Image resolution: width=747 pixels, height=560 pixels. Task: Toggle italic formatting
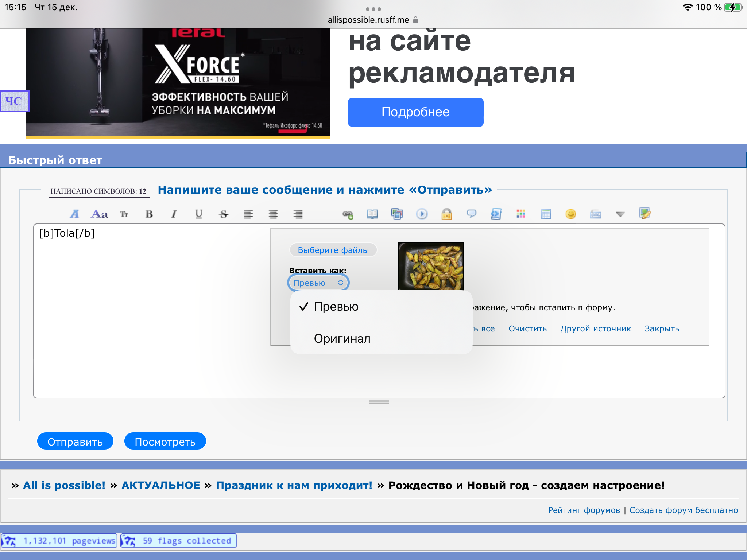pos(174,214)
